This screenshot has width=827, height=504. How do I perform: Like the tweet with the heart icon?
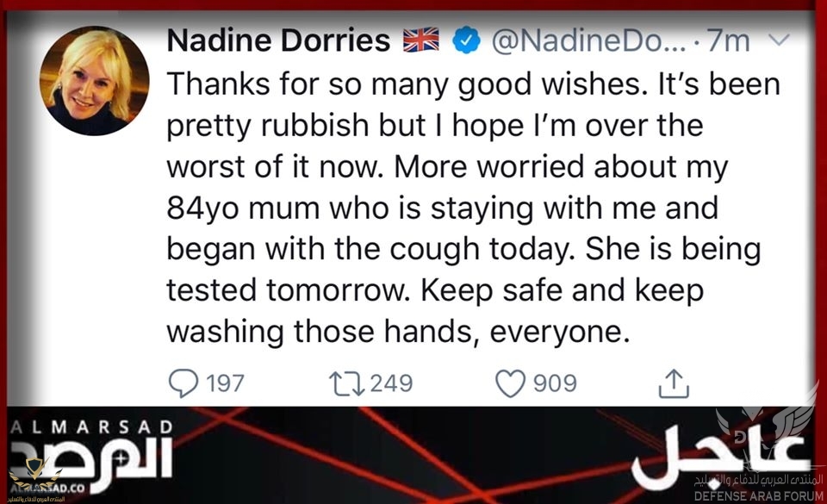coord(511,383)
